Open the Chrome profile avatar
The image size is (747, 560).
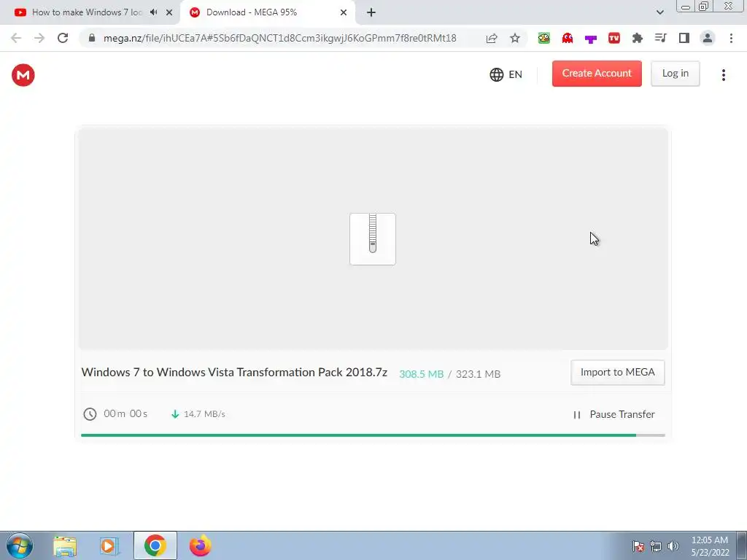click(708, 38)
